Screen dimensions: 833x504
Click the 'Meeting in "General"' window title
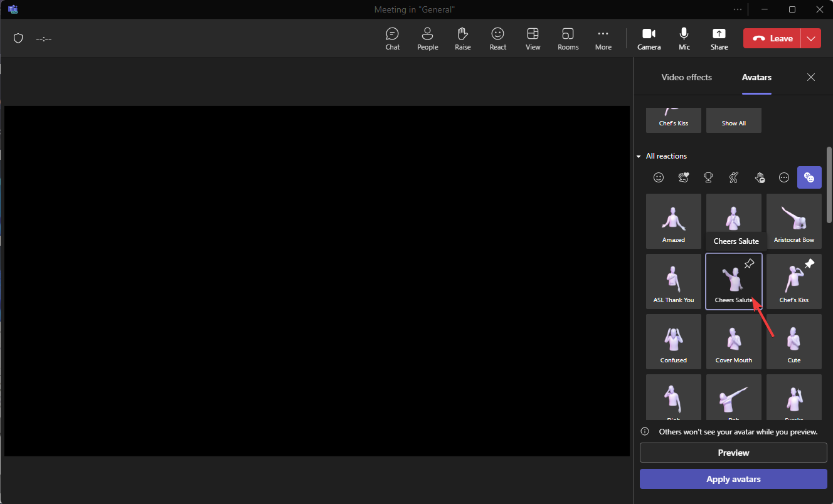click(x=415, y=9)
